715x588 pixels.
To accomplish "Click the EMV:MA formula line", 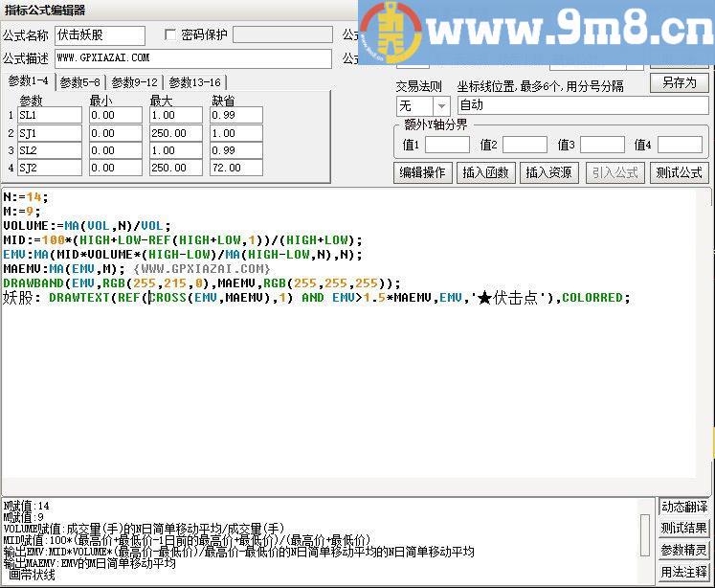I will [183, 255].
